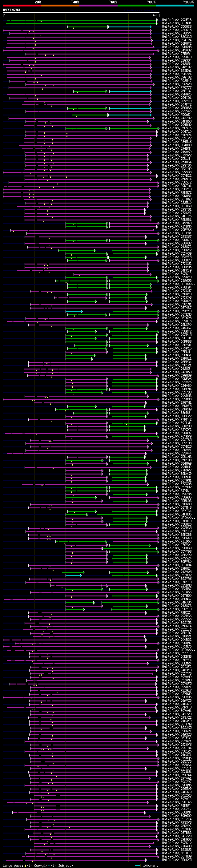Screen dimensions: 197x868
Task: Click the orange ~40% identity legend bar
Action: (x=60, y=6)
